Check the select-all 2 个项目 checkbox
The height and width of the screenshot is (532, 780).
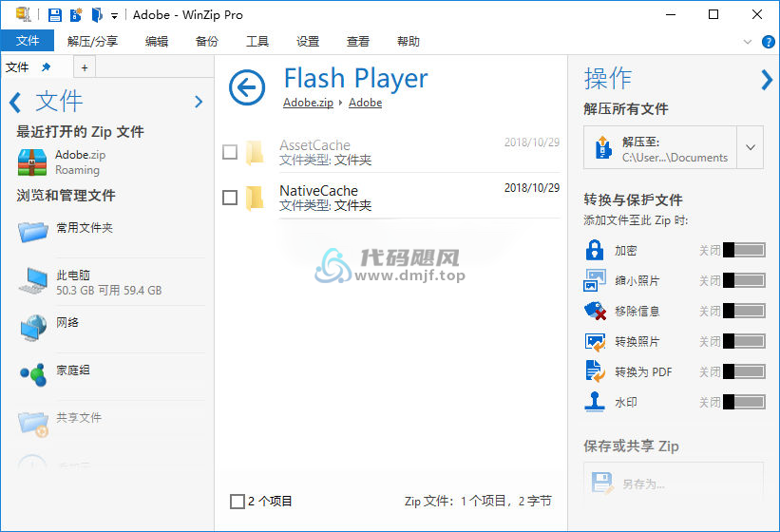click(238, 502)
